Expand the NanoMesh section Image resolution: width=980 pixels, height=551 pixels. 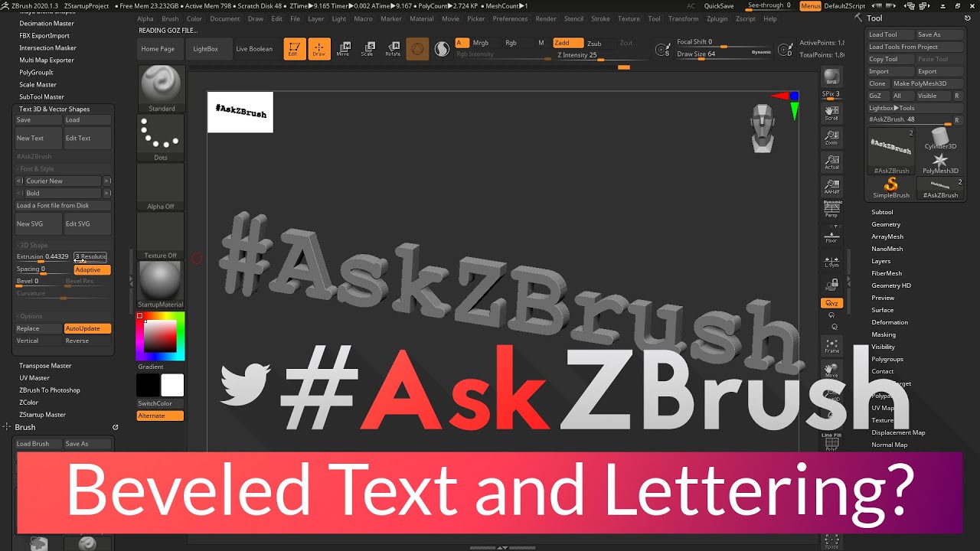click(887, 249)
